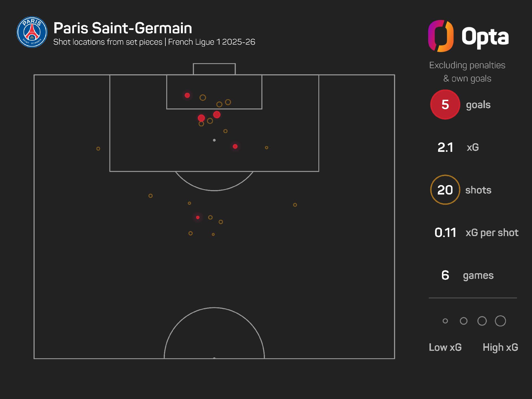Screen dimensions: 532x399
Task: Click the 6 games statistic
Action: coord(445,275)
